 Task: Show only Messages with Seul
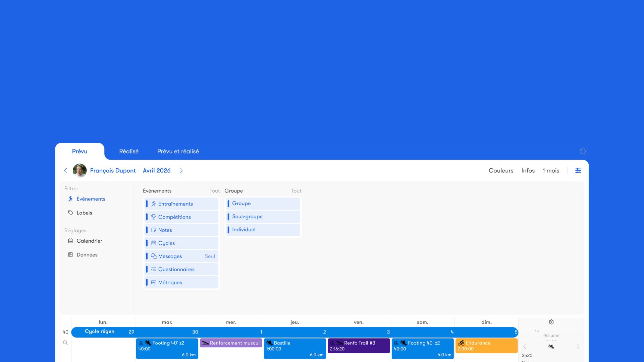point(210,256)
